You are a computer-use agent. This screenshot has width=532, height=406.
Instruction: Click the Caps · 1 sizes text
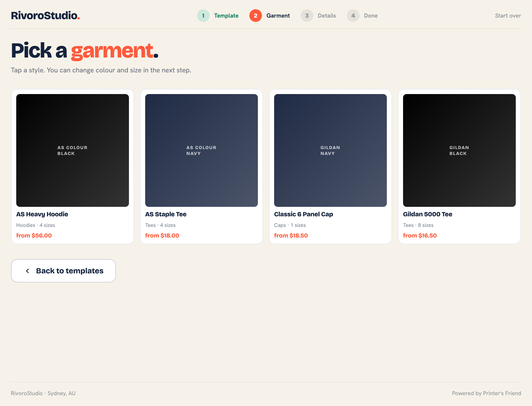point(290,225)
